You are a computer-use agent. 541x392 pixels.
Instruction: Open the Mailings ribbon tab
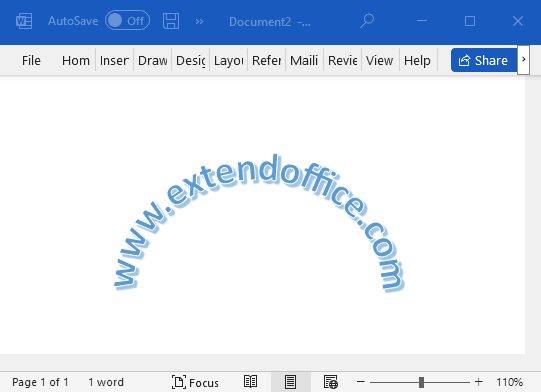[x=304, y=60]
